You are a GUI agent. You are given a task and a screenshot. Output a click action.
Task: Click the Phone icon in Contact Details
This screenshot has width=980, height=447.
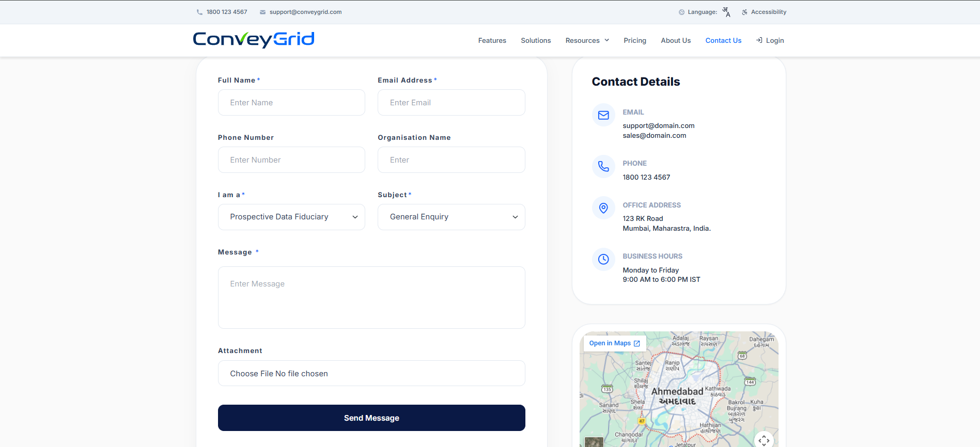pos(603,166)
